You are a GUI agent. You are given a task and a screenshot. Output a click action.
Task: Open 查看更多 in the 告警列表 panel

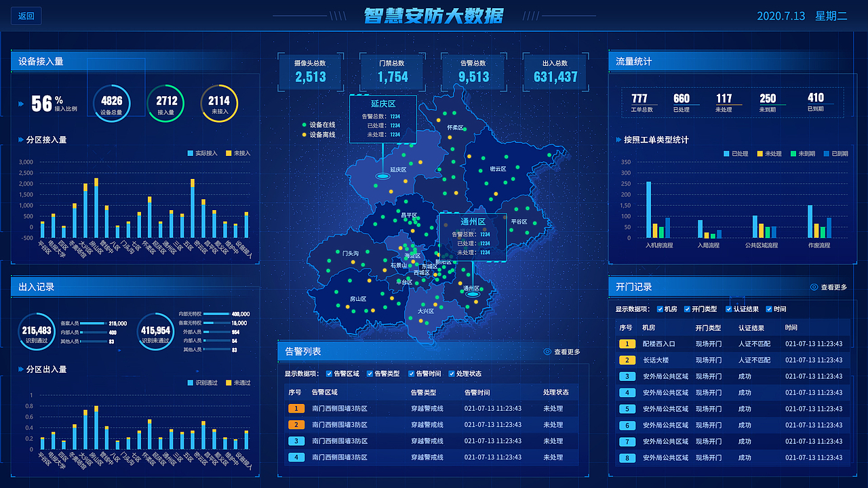pos(567,352)
